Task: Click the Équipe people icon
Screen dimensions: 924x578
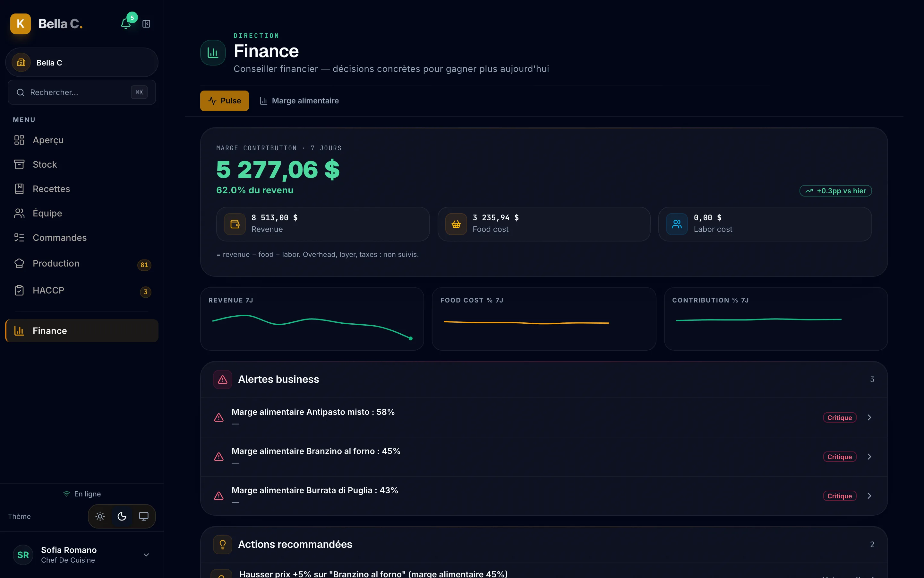Action: tap(19, 213)
